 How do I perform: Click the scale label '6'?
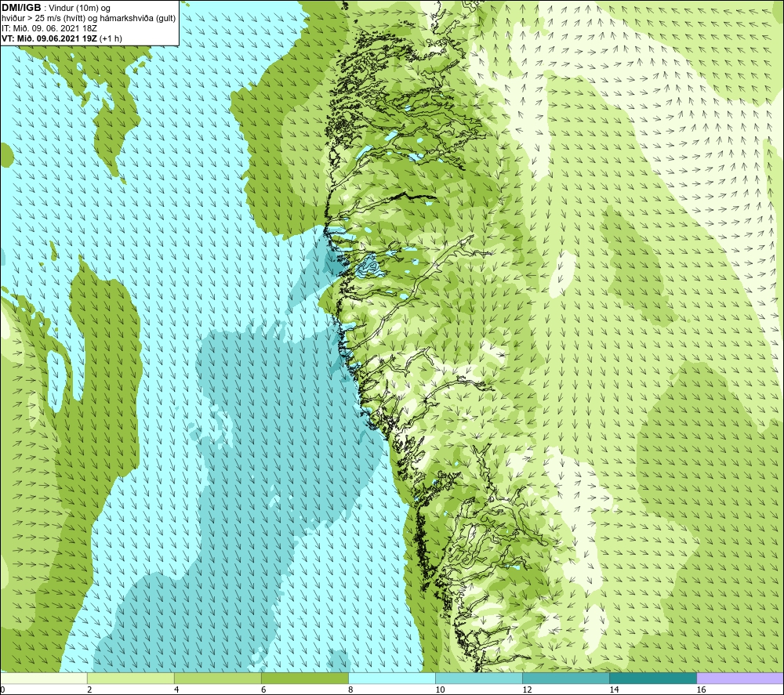(x=263, y=690)
